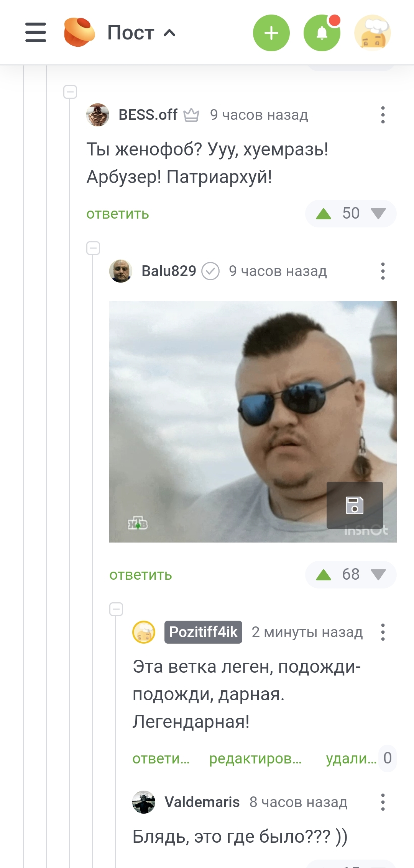The image size is (414, 868).
Task: Tap the Pikabu logo icon
Action: (x=79, y=33)
